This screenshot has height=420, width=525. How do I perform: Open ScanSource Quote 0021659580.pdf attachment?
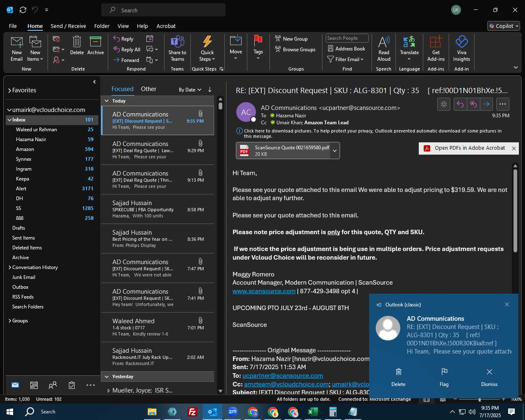click(284, 151)
